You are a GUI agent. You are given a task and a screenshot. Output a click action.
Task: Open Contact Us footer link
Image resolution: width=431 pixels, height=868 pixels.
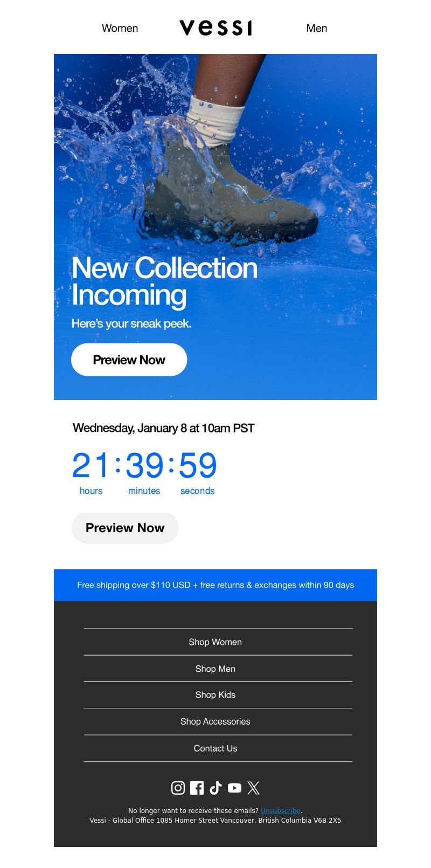[215, 748]
